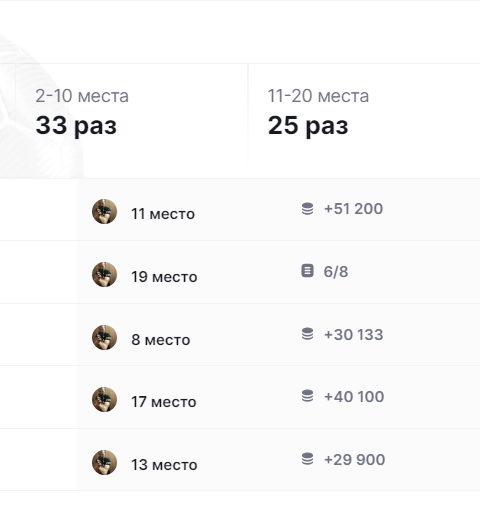The image size is (480, 505).
Task: Click the coins icon next to +40 100
Action: point(307,396)
